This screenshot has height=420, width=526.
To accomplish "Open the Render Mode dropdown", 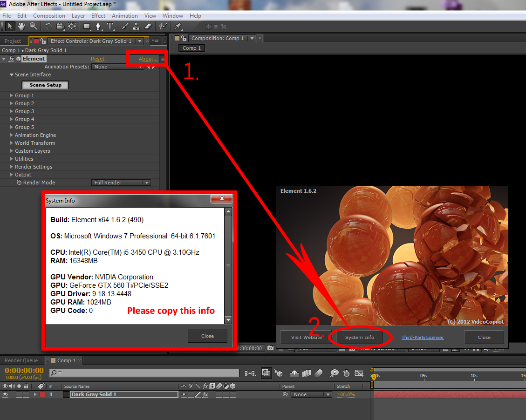I will (x=121, y=183).
